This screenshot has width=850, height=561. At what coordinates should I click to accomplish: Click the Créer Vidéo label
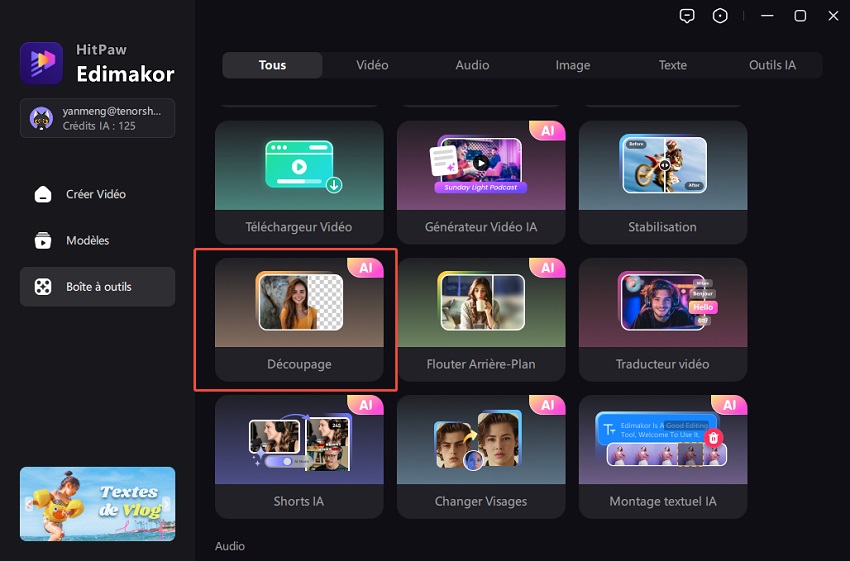click(96, 194)
